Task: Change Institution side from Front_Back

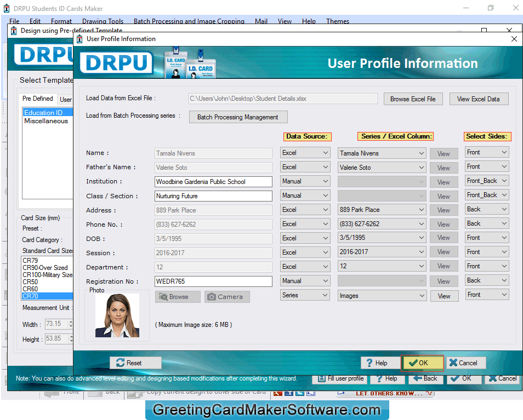Action: (x=487, y=181)
